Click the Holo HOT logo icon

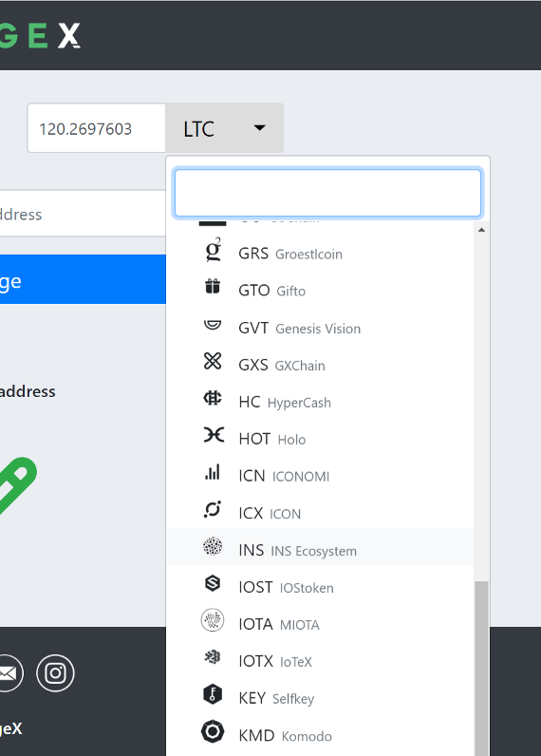(x=214, y=435)
